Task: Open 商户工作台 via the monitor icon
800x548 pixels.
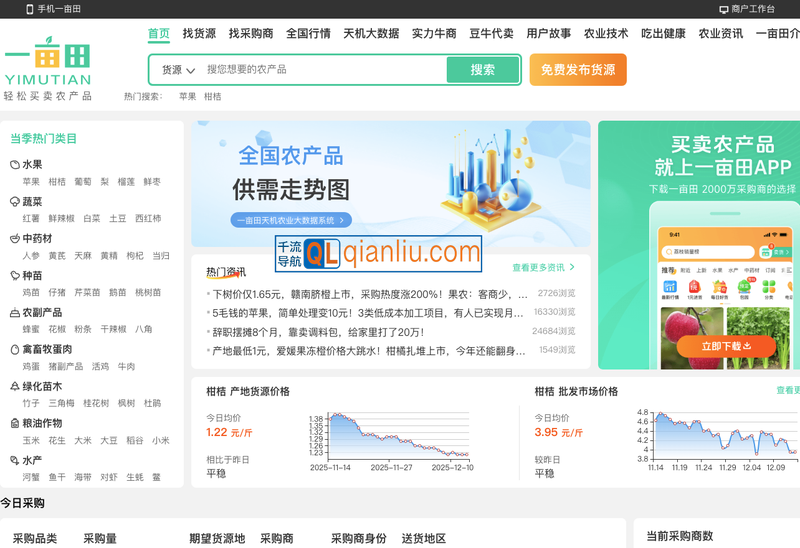Action: click(x=724, y=9)
